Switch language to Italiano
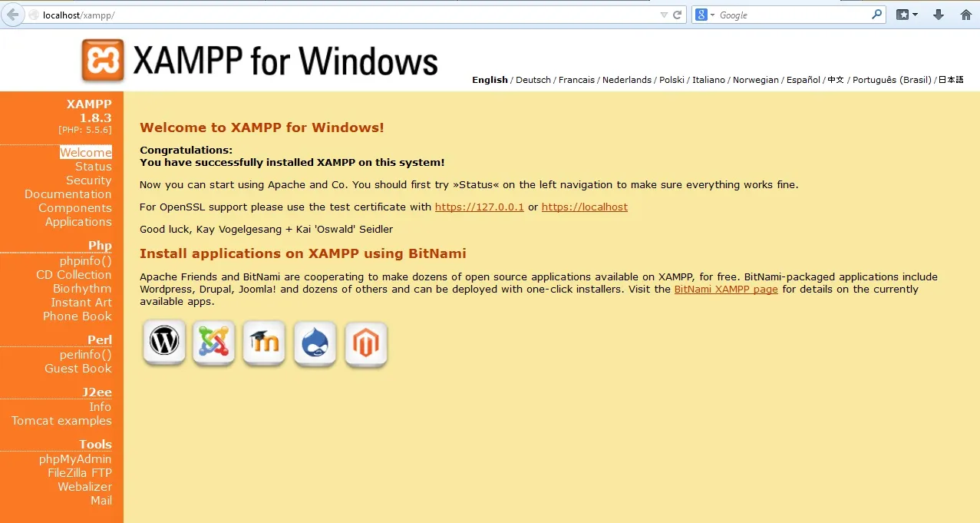 tap(708, 80)
